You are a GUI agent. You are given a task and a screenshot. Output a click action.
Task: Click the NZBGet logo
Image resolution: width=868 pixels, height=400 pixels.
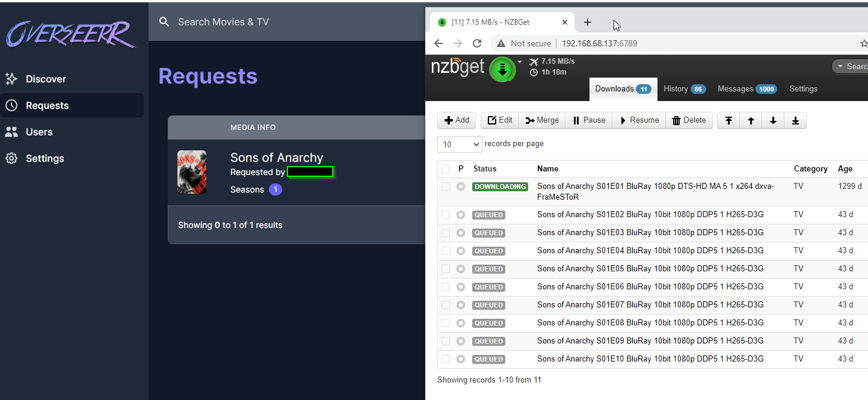(x=458, y=67)
